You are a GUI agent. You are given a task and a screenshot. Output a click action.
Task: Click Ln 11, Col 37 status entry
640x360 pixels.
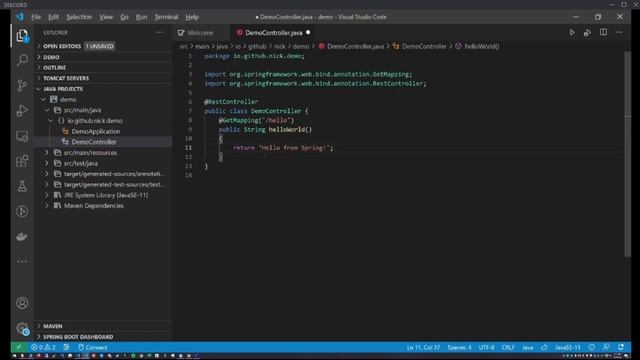[x=423, y=347]
